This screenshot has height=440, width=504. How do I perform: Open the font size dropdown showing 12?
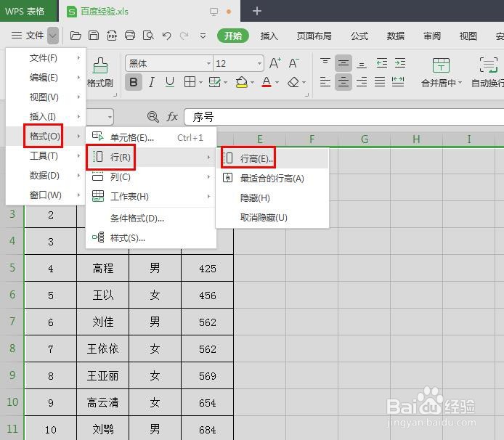click(x=259, y=63)
